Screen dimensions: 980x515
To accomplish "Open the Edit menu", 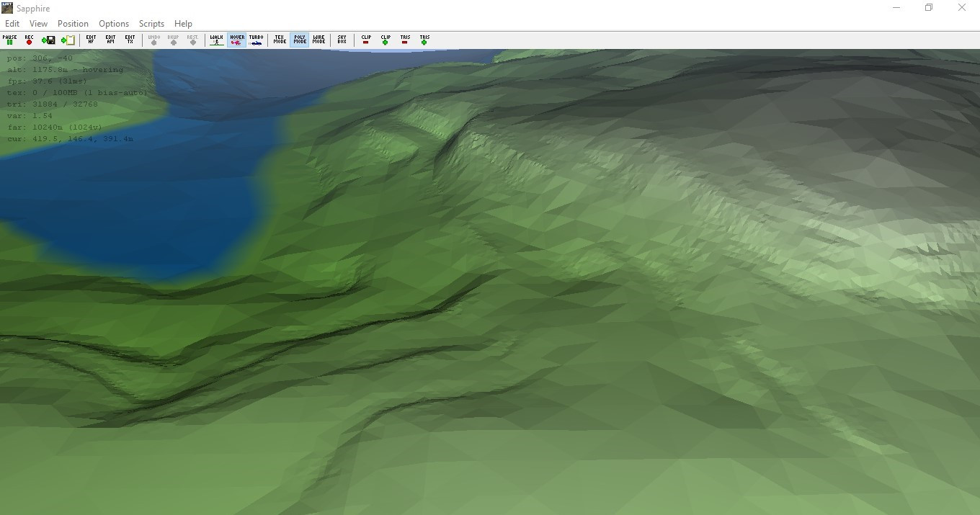I will pos(12,24).
